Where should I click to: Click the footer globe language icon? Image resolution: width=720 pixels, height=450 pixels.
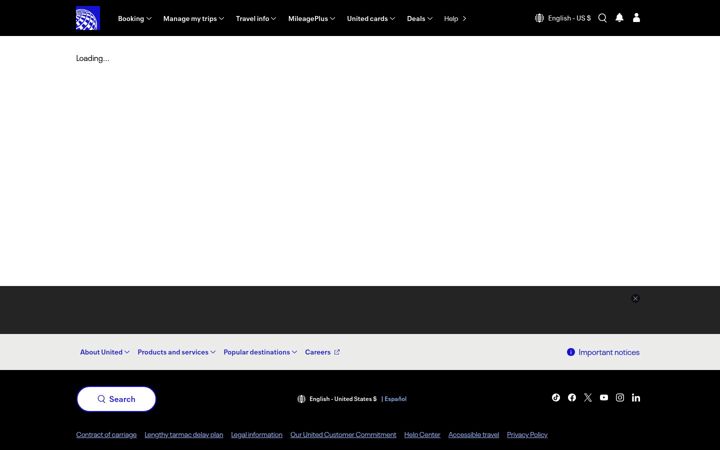point(301,399)
